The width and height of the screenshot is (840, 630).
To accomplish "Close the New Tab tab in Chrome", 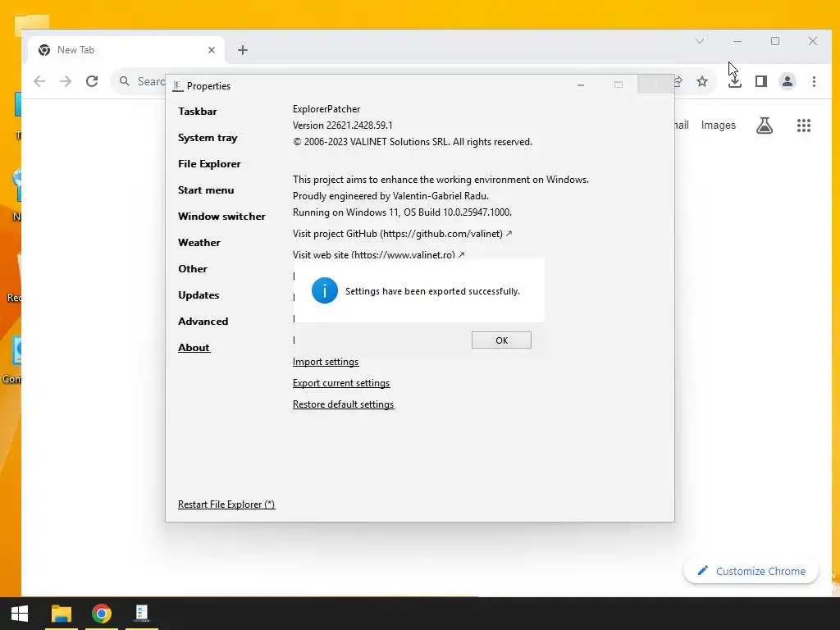I will click(x=212, y=50).
